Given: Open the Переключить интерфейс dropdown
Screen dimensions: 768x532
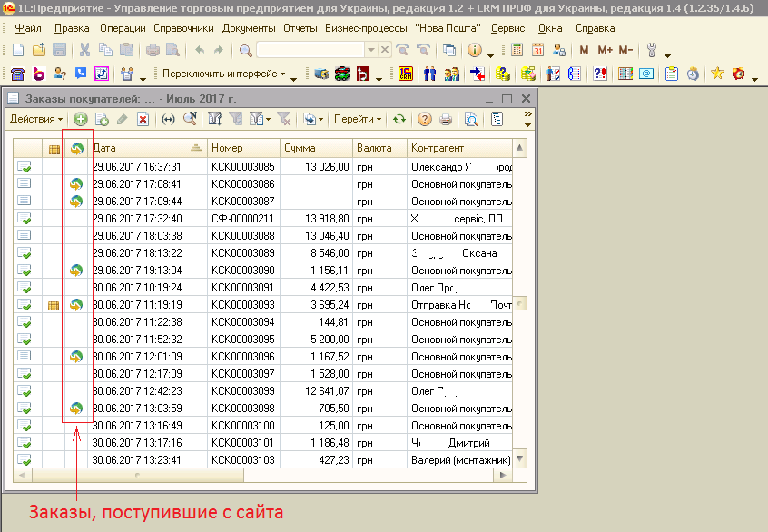Looking at the screenshot, I should (224, 74).
